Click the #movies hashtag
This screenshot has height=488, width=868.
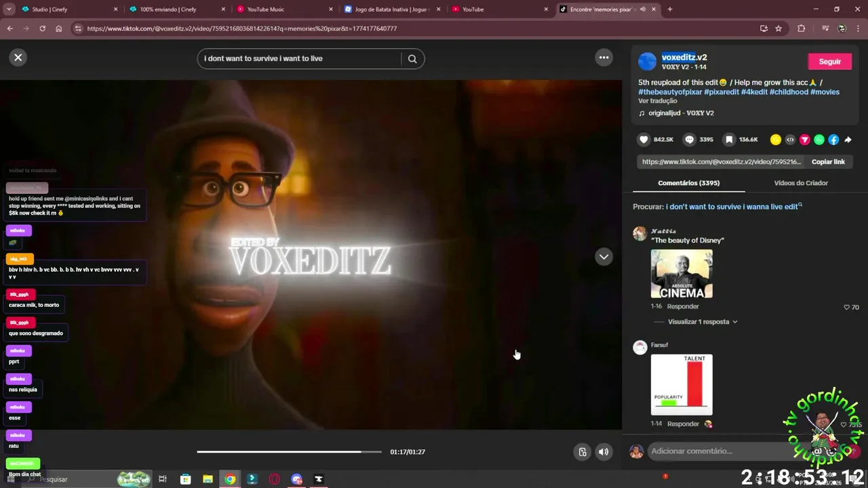point(825,92)
